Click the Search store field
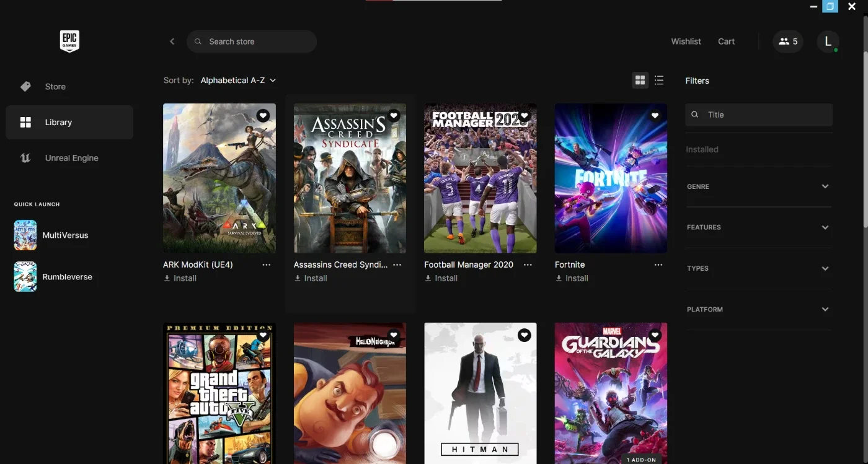 point(252,42)
